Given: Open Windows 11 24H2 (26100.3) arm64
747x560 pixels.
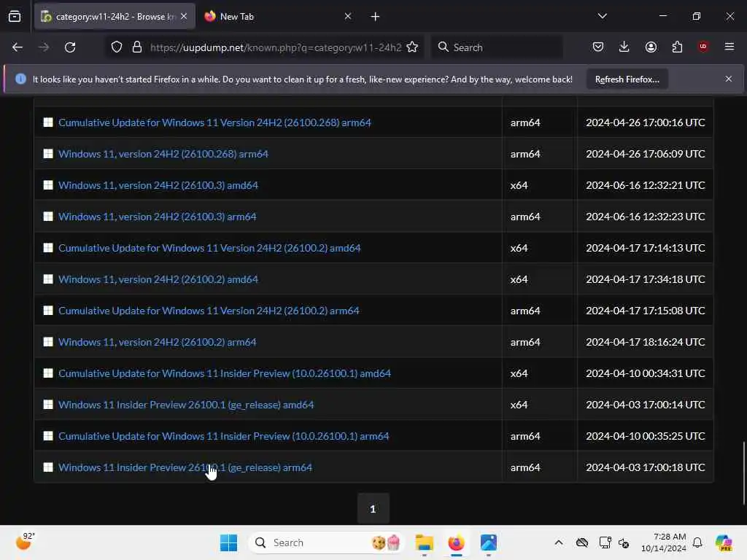Looking at the screenshot, I should [x=158, y=217].
